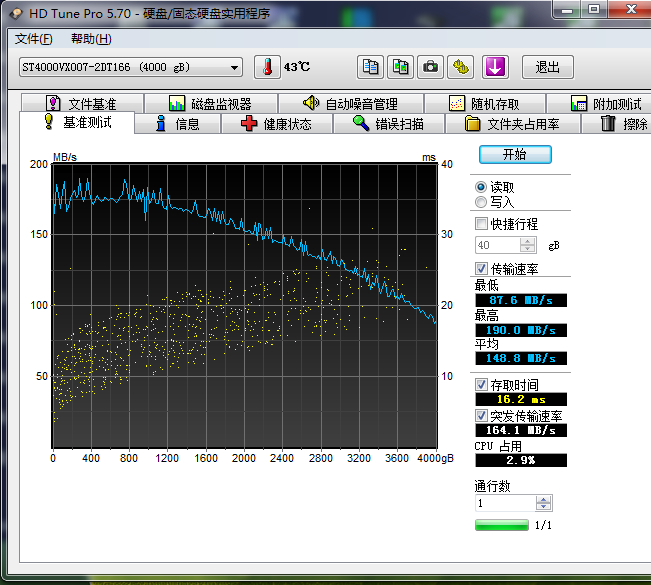Open the 磁盘监视器 tab
The image size is (651, 585).
(x=211, y=103)
